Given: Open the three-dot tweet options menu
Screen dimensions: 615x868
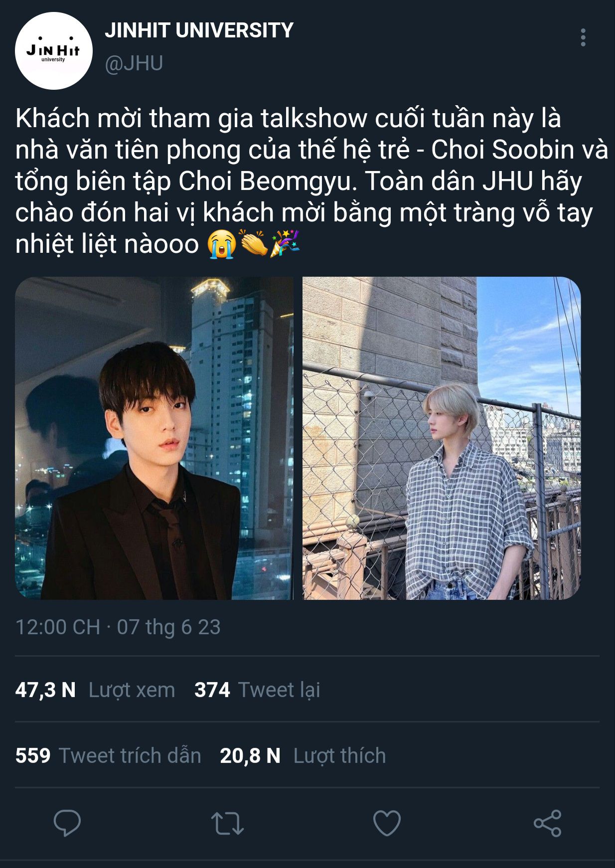Looking at the screenshot, I should [583, 38].
